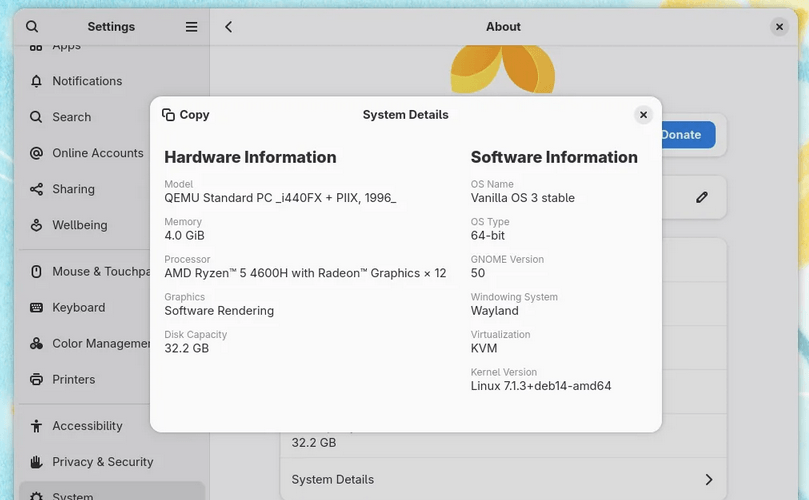This screenshot has width=809, height=500.
Task: Select the KVM virtualization value
Action: pos(483,348)
